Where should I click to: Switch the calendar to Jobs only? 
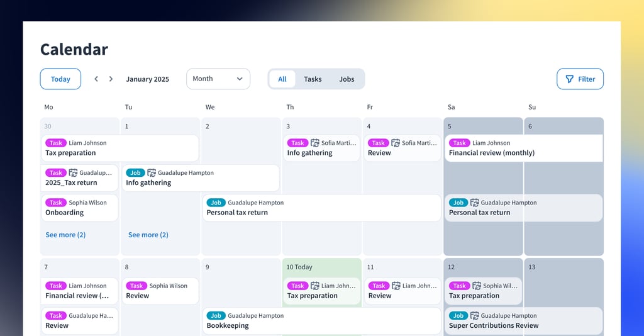(347, 79)
